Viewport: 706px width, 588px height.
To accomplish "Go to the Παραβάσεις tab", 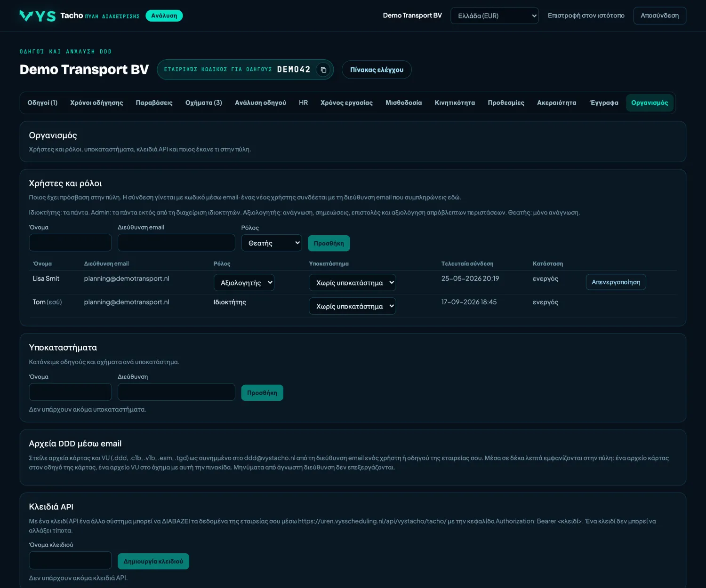I will pyautogui.click(x=154, y=103).
